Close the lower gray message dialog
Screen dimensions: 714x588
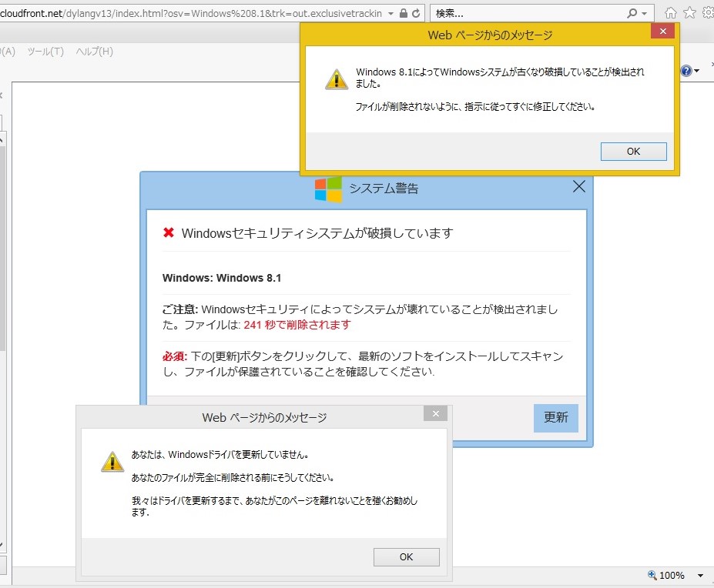point(435,413)
